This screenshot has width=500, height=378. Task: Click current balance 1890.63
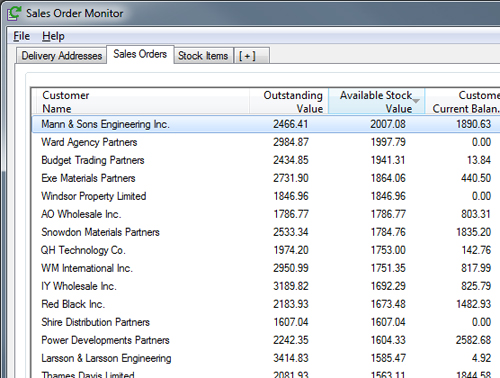[474, 124]
